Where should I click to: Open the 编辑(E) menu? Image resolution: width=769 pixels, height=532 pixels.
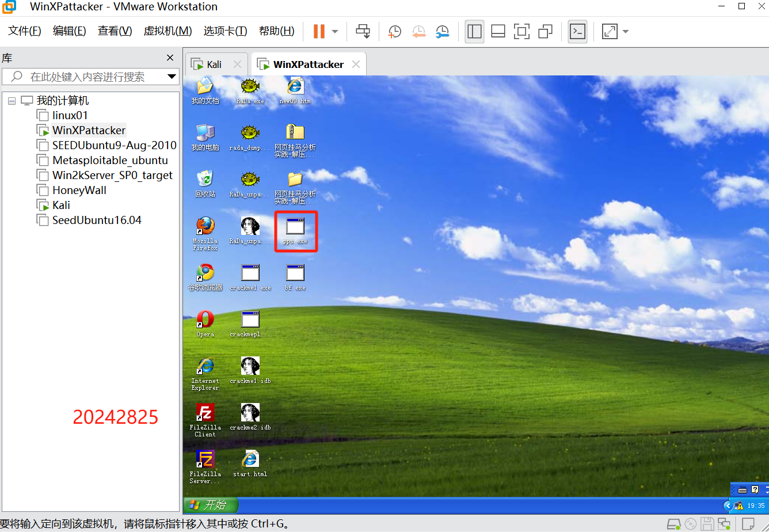pyautogui.click(x=70, y=31)
